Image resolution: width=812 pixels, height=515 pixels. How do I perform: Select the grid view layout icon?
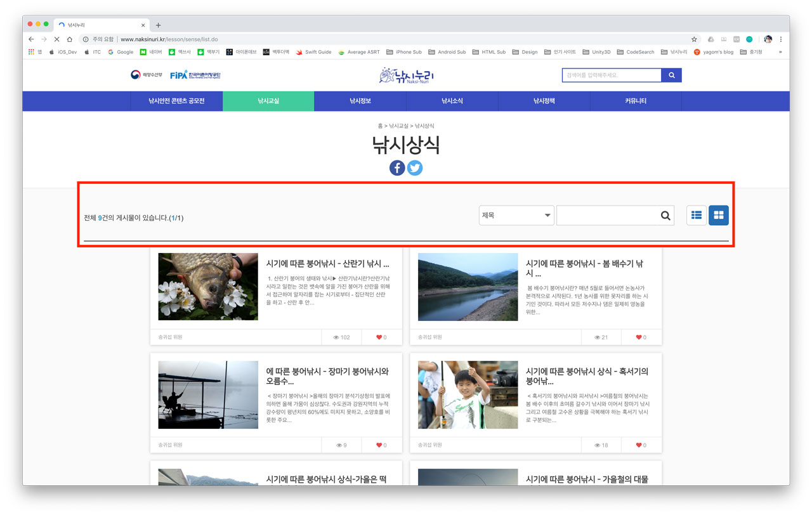point(718,215)
